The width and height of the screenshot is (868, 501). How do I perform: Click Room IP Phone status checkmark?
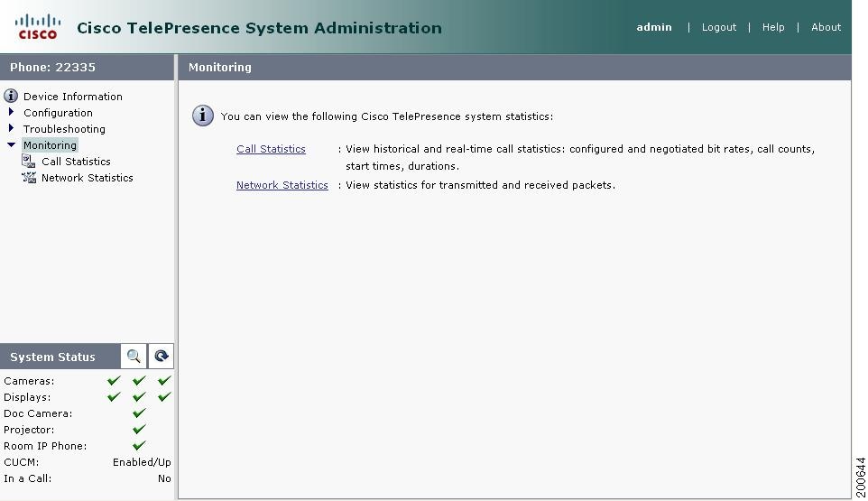click(x=140, y=446)
